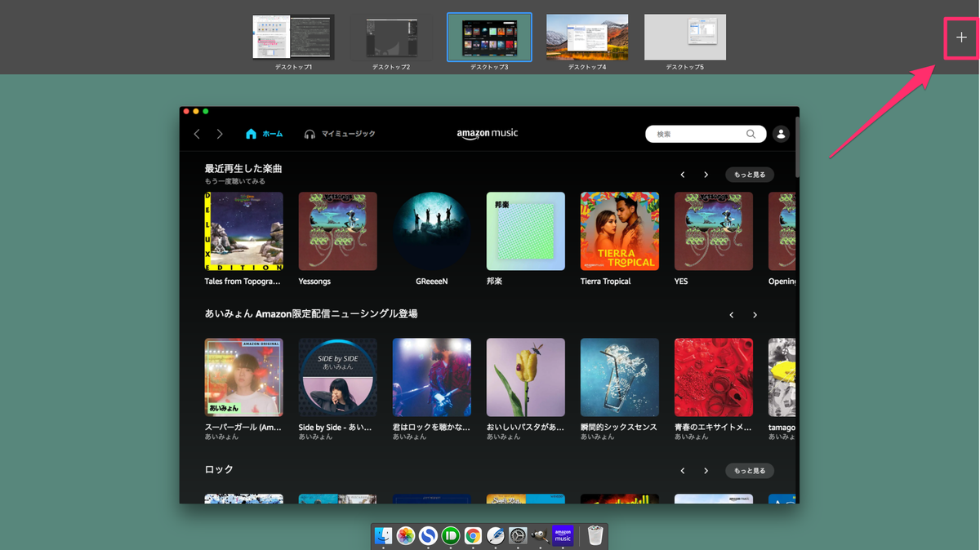Open the Trash in the Dock
The width and height of the screenshot is (980, 550).
[x=595, y=536]
